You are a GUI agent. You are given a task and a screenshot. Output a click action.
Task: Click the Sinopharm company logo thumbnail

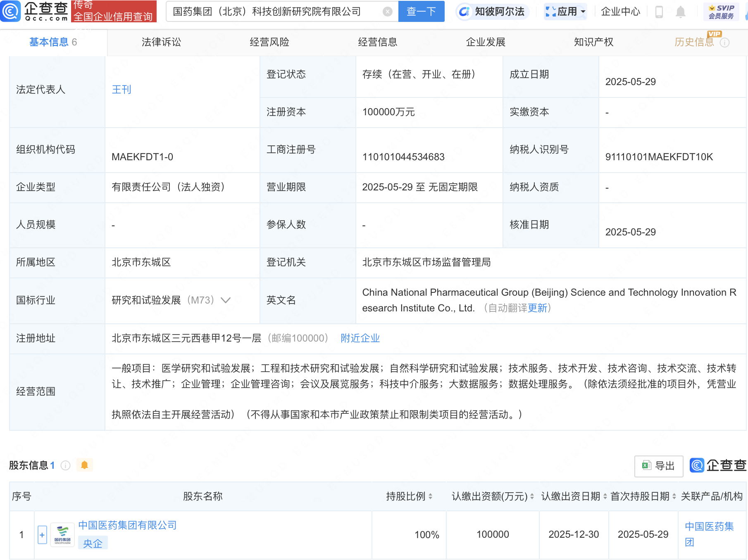pyautogui.click(x=62, y=535)
